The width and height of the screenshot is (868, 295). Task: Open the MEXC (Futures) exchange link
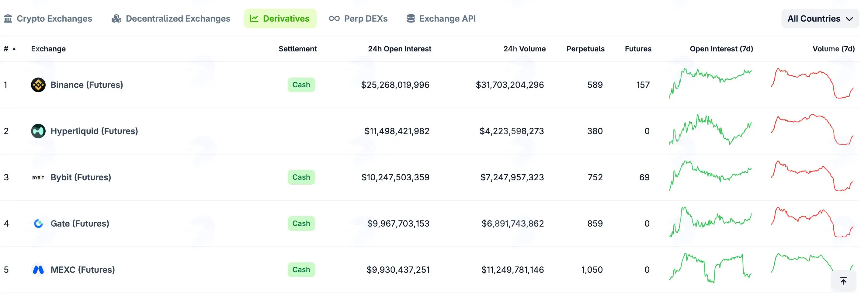point(82,270)
